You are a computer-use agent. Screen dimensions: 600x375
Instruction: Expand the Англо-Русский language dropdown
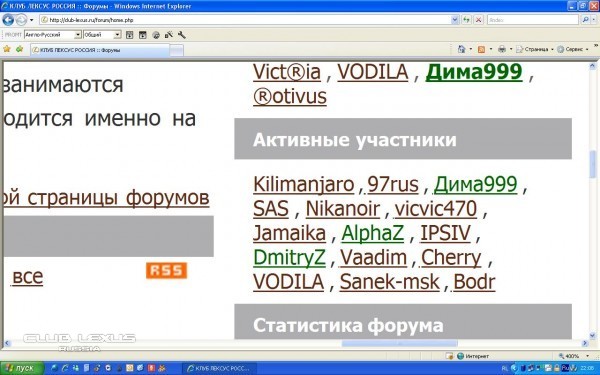pos(78,35)
